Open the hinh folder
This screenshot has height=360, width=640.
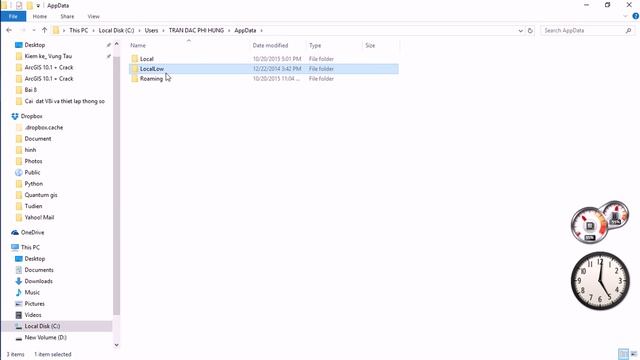(x=30, y=150)
